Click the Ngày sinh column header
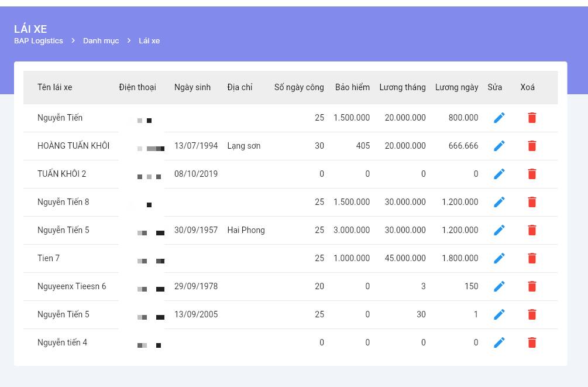This screenshot has height=387, width=588. (192, 87)
